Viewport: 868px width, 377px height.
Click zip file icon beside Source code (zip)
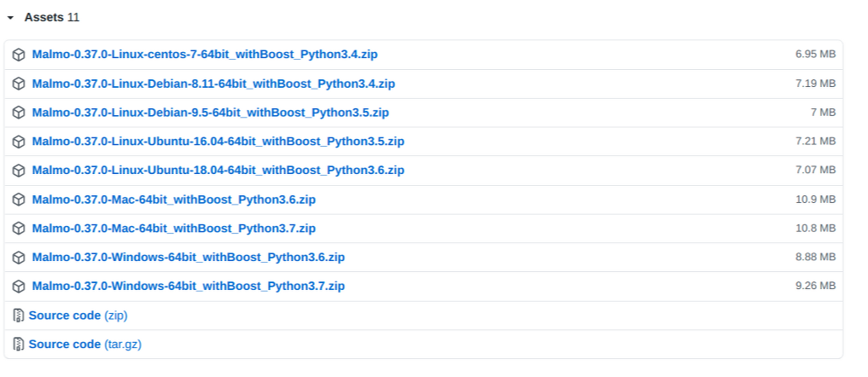(x=19, y=316)
